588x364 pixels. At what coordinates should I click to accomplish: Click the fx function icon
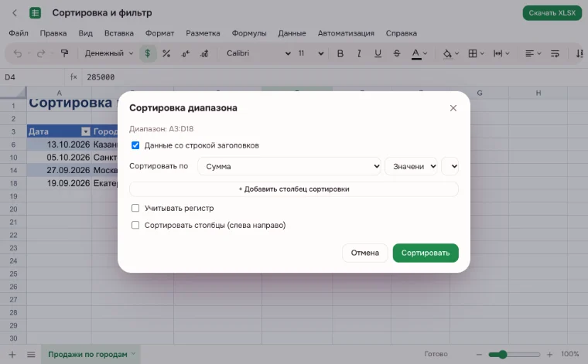click(73, 77)
